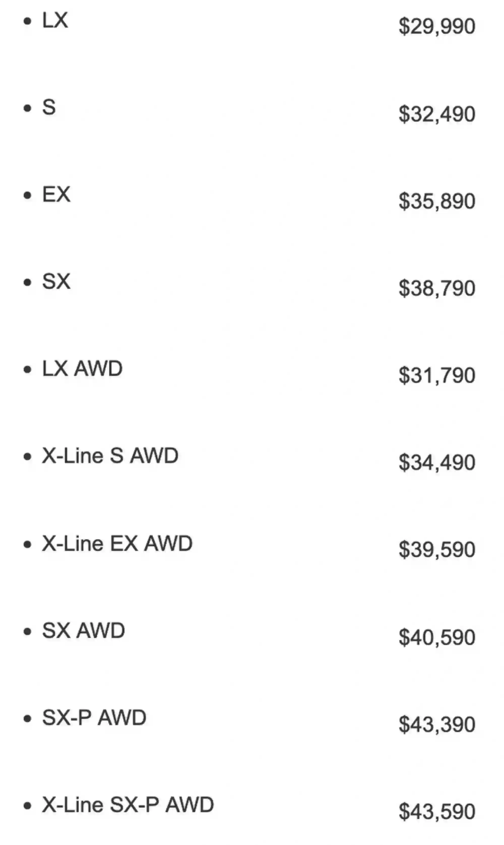The image size is (504, 845).
Task: Click the $39,590 price
Action: (437, 550)
